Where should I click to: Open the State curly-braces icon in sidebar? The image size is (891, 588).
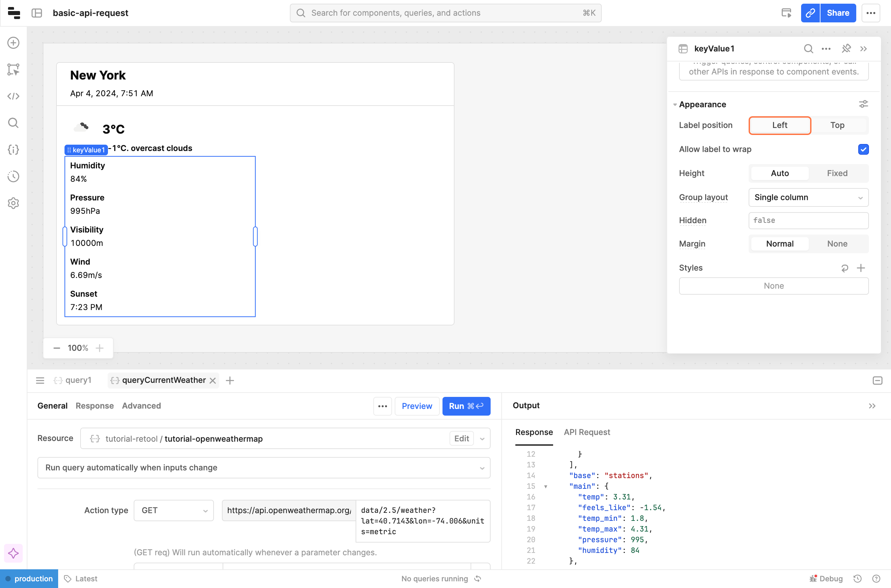pos(13,150)
